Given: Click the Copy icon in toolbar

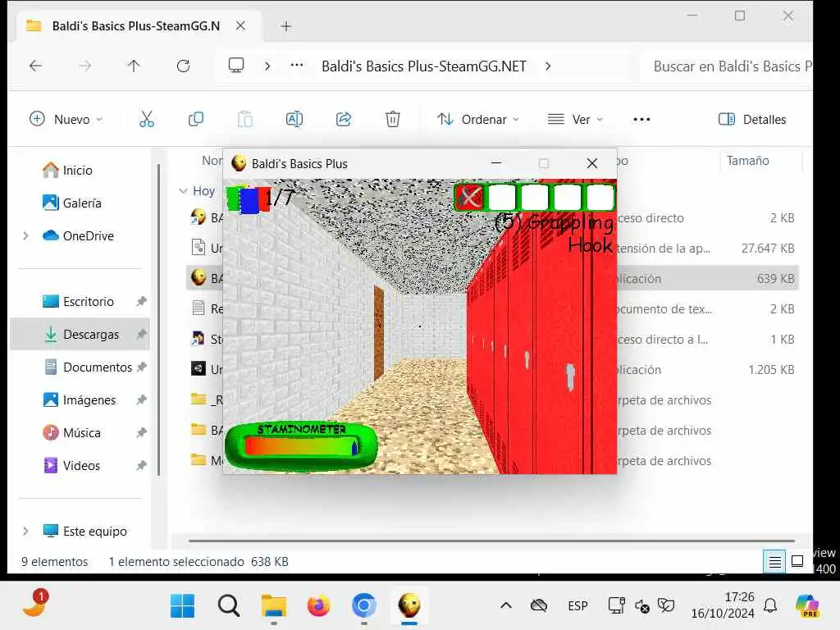Looking at the screenshot, I should (x=195, y=119).
